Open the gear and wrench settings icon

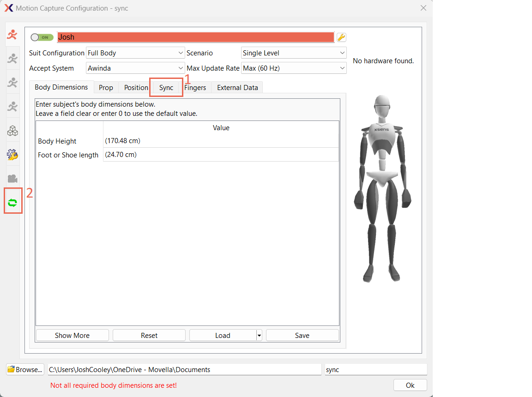pyautogui.click(x=12, y=155)
